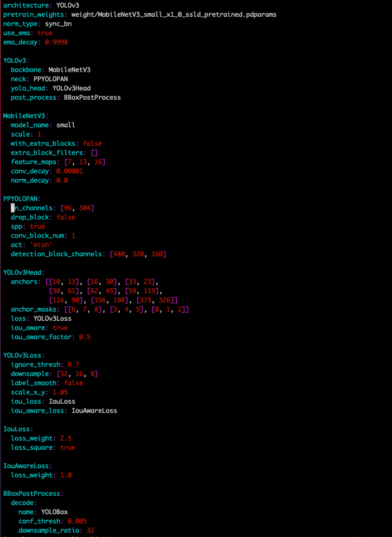Select the pretrained weights file path
Screen dimensions: 392x537
tap(173, 15)
